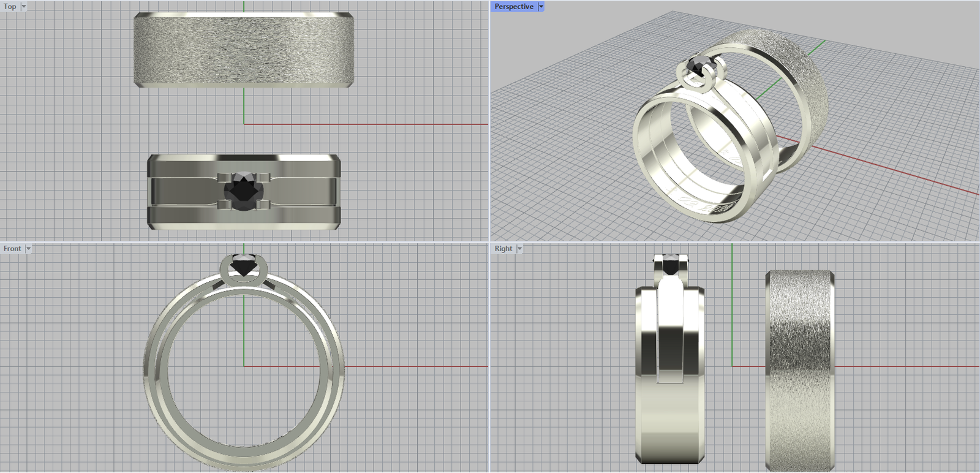Click the black gemstone in Perspective viewport

[x=697, y=66]
